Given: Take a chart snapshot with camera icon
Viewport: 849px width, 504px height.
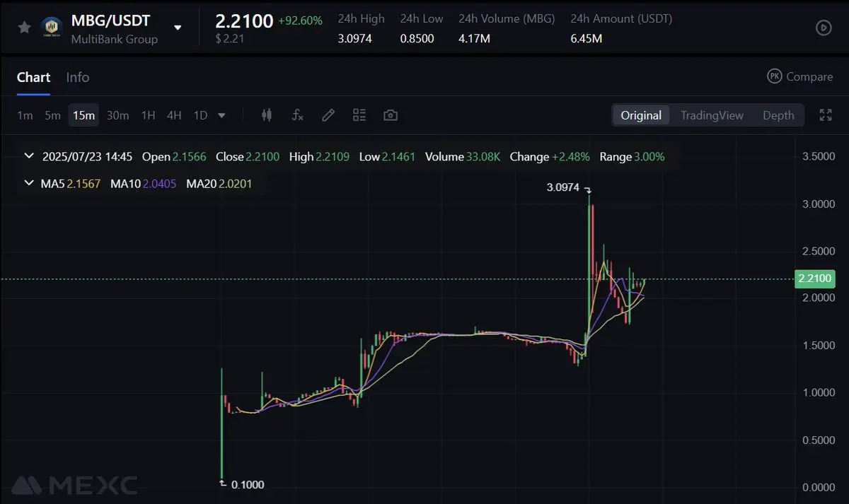Looking at the screenshot, I should pyautogui.click(x=390, y=115).
